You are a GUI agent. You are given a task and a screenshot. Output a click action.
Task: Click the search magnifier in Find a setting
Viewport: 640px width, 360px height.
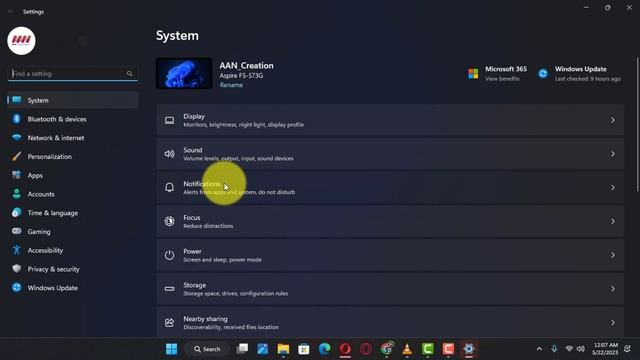(x=129, y=73)
